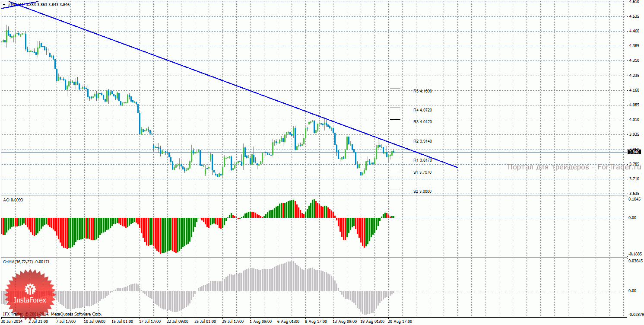Select the R5 4.1690 pivot label
The image size is (644, 325).
tap(422, 91)
